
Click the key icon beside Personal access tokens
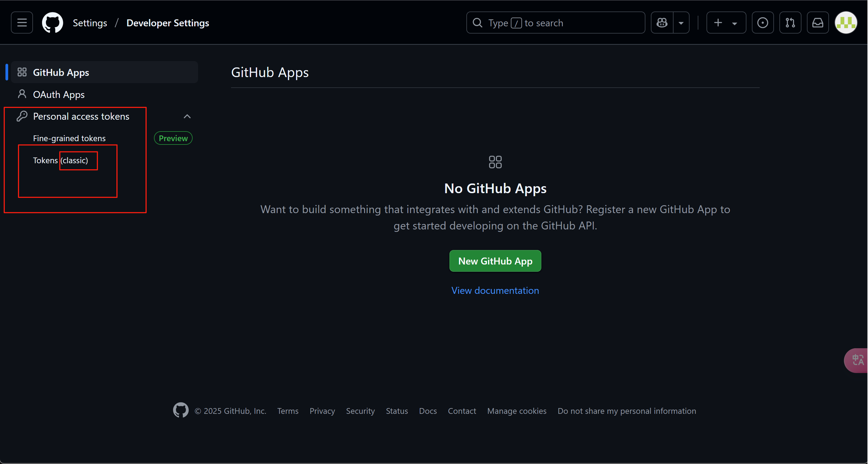pos(22,116)
